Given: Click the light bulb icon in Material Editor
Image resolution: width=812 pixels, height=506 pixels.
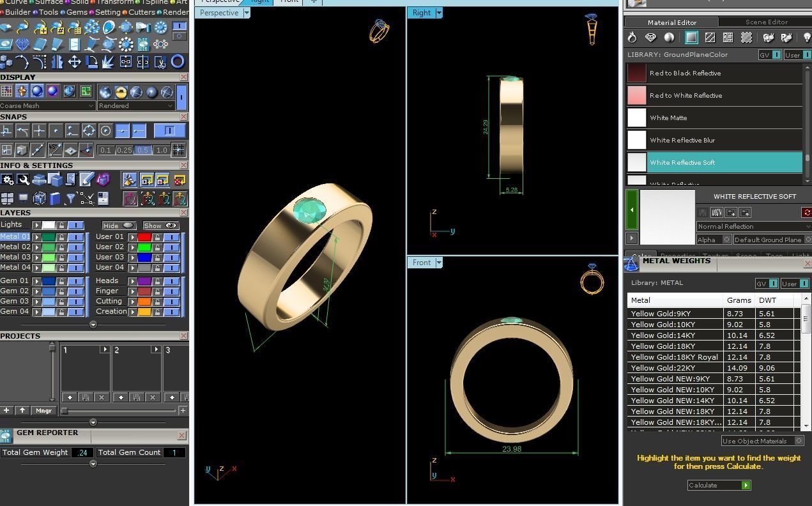Looking at the screenshot, I should 806,38.
